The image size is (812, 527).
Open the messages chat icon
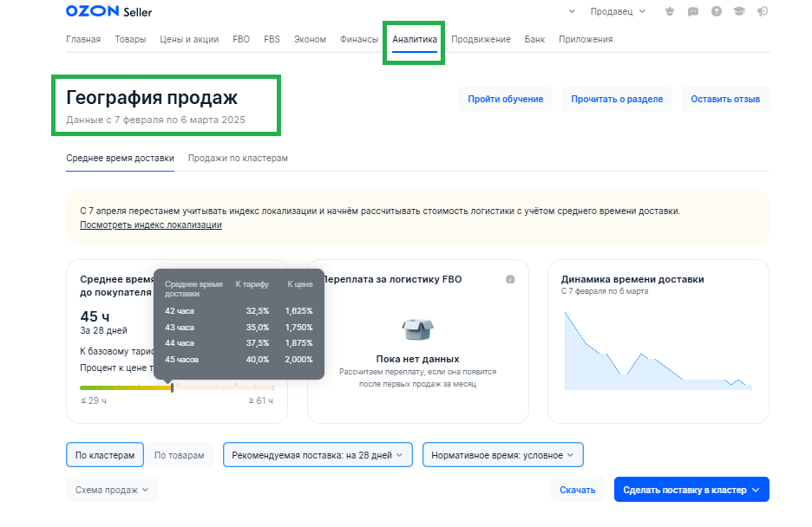(692, 11)
